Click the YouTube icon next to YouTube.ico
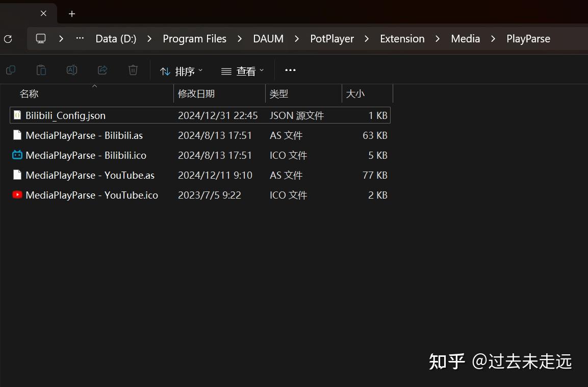 (x=17, y=195)
